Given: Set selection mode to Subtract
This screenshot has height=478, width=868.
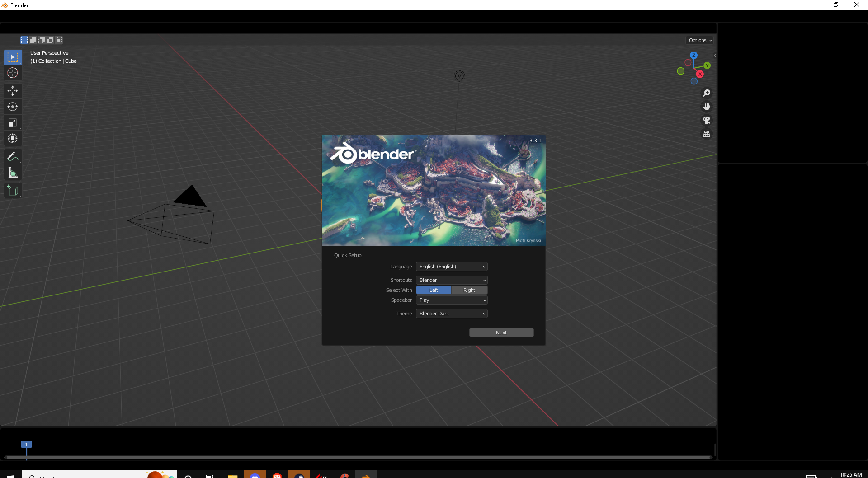Looking at the screenshot, I should point(42,40).
